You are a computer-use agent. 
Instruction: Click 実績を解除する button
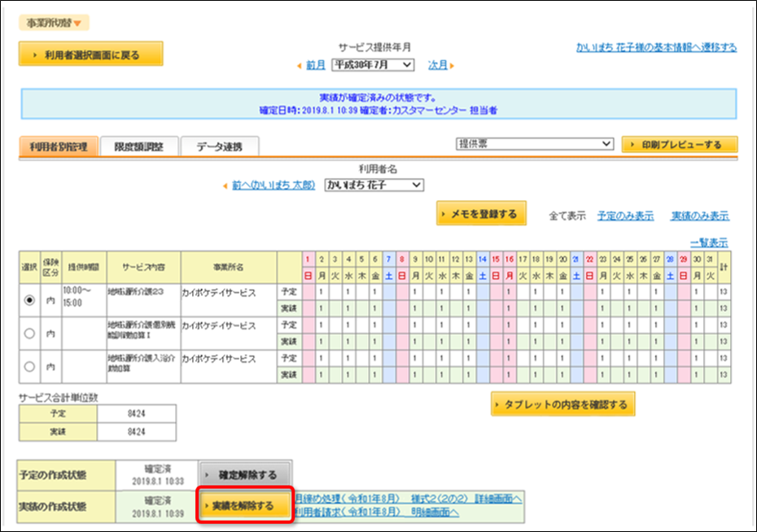[x=245, y=505]
